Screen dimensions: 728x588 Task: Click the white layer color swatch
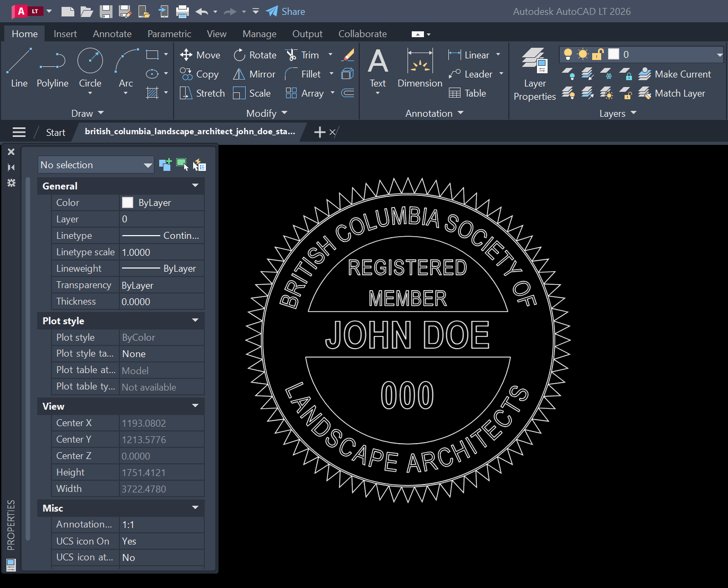[613, 54]
